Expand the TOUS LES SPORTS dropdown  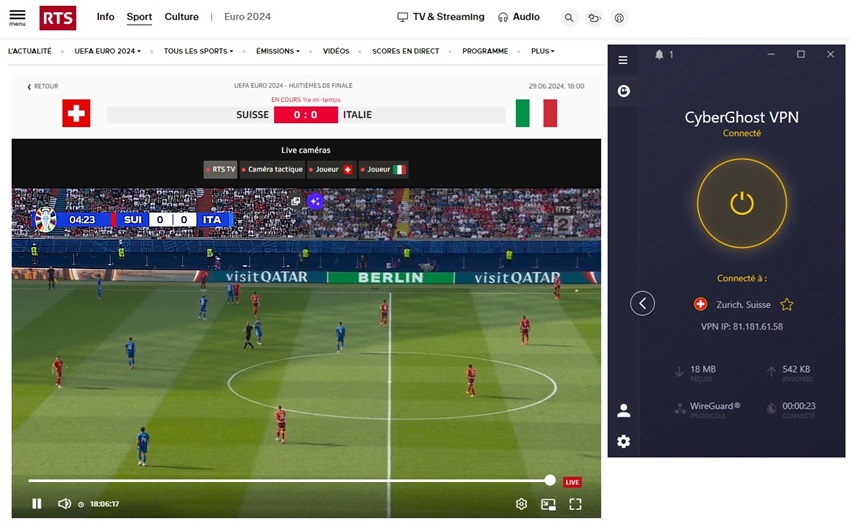198,51
